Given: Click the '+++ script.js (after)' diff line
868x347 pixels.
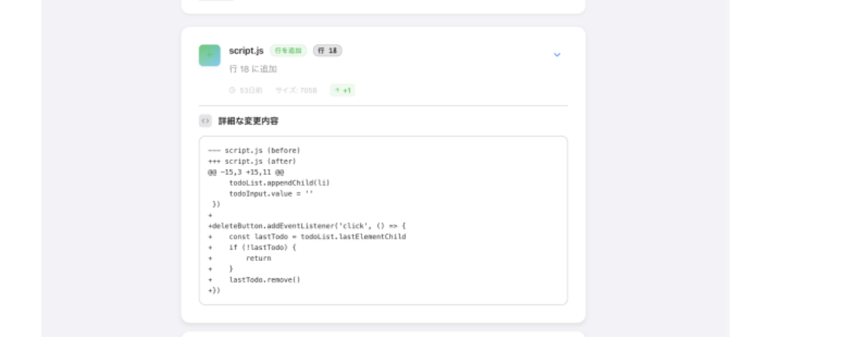Looking at the screenshot, I should click(x=252, y=161).
